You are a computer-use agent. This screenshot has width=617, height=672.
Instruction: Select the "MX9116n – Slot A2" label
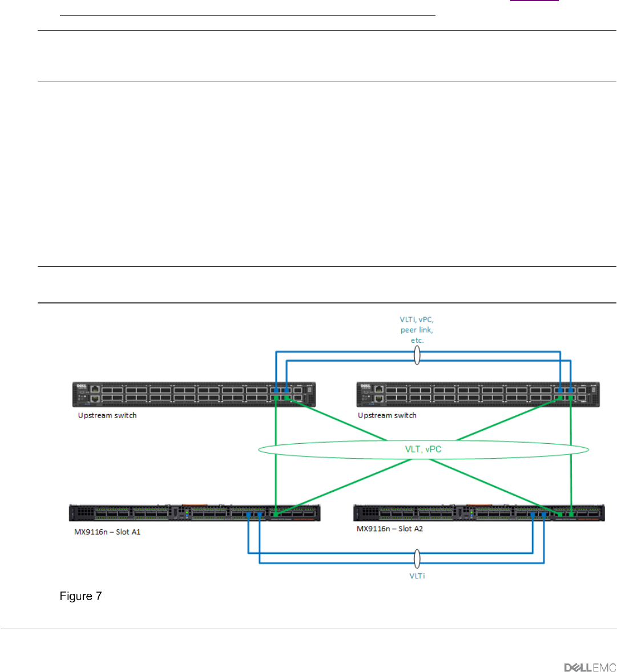click(390, 529)
